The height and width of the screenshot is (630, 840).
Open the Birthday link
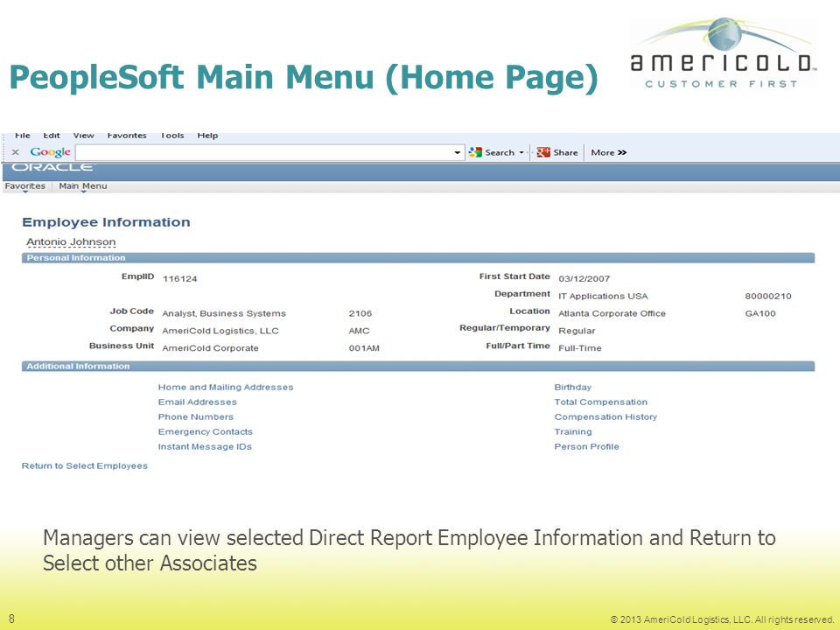(x=572, y=388)
